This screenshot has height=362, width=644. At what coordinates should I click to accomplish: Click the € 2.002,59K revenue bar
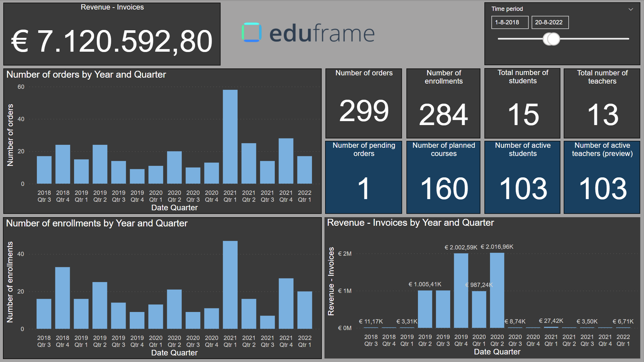click(x=461, y=291)
